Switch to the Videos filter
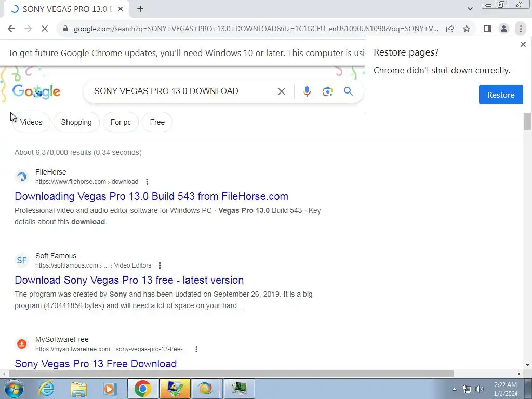 tap(31, 122)
